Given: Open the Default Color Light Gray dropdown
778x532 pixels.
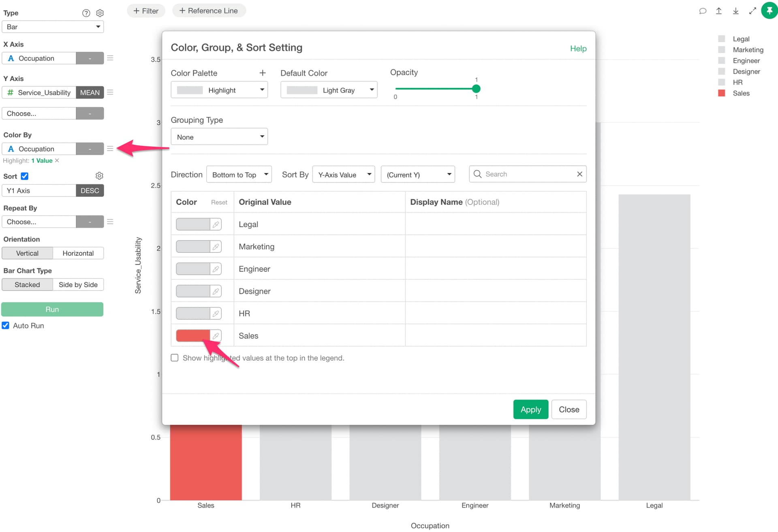Looking at the screenshot, I should (329, 90).
